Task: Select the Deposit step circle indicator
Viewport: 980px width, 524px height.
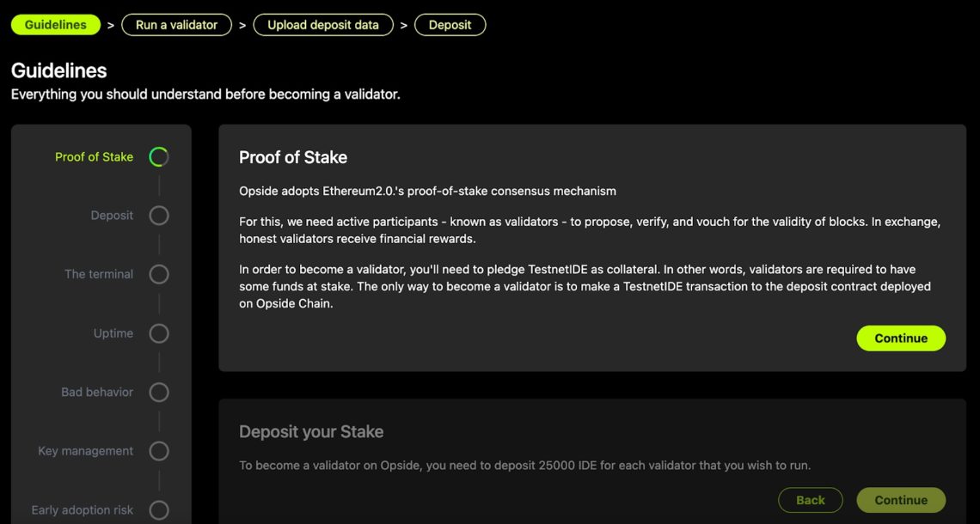Action: click(x=159, y=216)
